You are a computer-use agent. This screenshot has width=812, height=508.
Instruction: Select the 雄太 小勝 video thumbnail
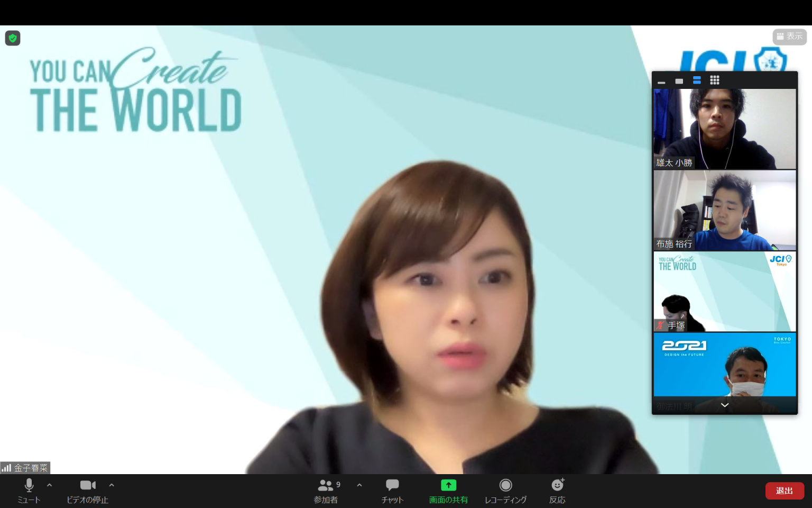pos(725,129)
